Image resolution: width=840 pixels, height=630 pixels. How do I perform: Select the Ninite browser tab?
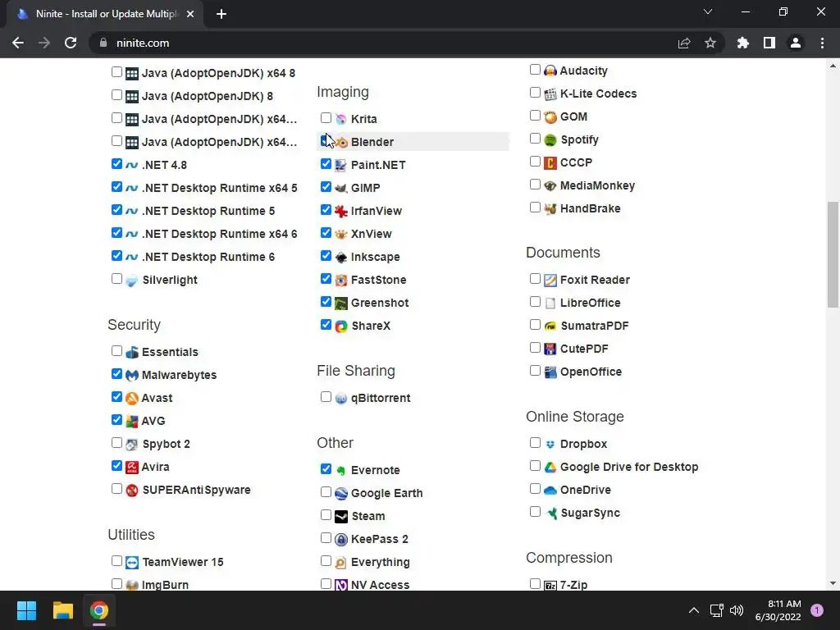tap(105, 14)
